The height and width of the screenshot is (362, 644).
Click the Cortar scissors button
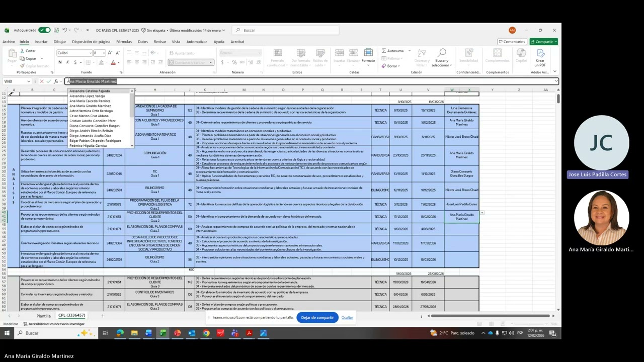coord(28,51)
